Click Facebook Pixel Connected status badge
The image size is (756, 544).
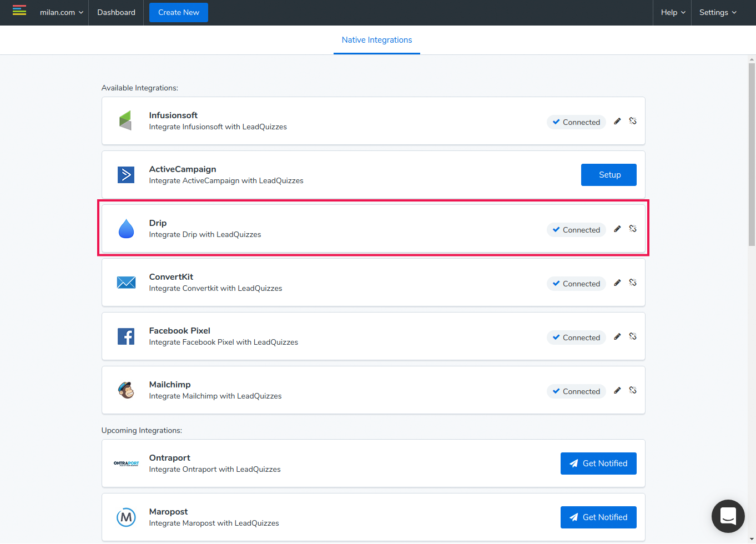pos(576,338)
